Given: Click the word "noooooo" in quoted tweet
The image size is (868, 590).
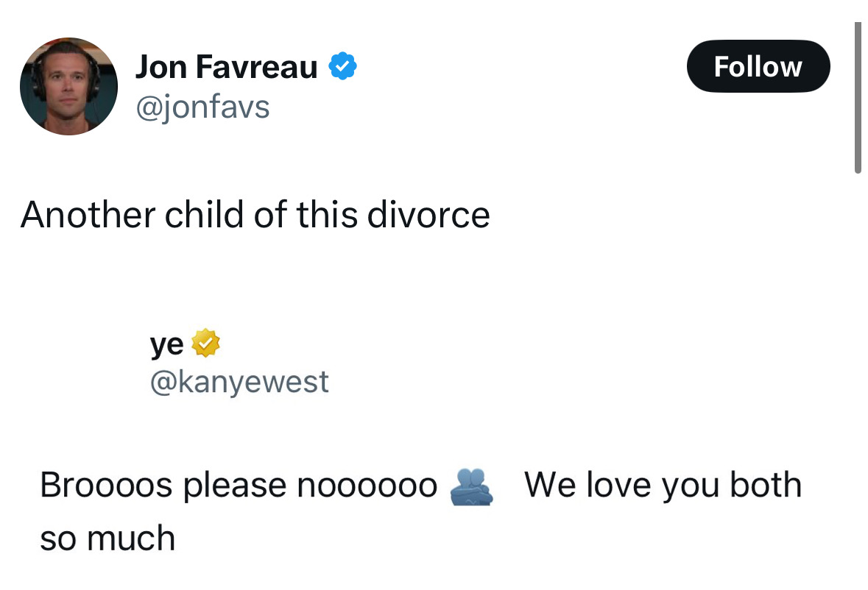Looking at the screenshot, I should point(367,486).
